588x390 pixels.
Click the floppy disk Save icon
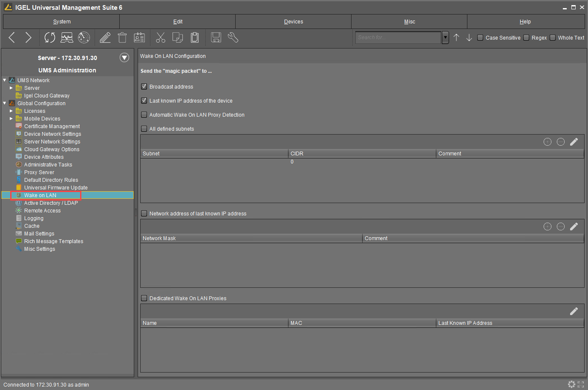(x=216, y=38)
